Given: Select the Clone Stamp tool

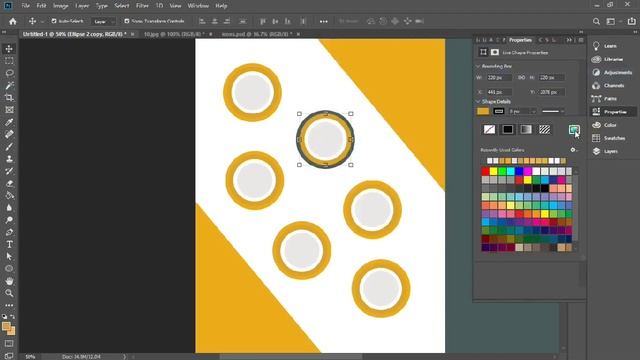Looking at the screenshot, I should coord(9,159).
